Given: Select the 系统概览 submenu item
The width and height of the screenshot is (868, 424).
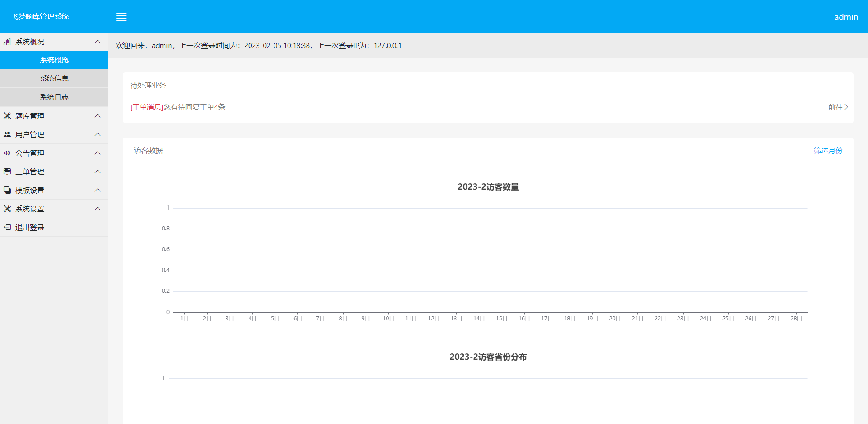Looking at the screenshot, I should pos(54,60).
